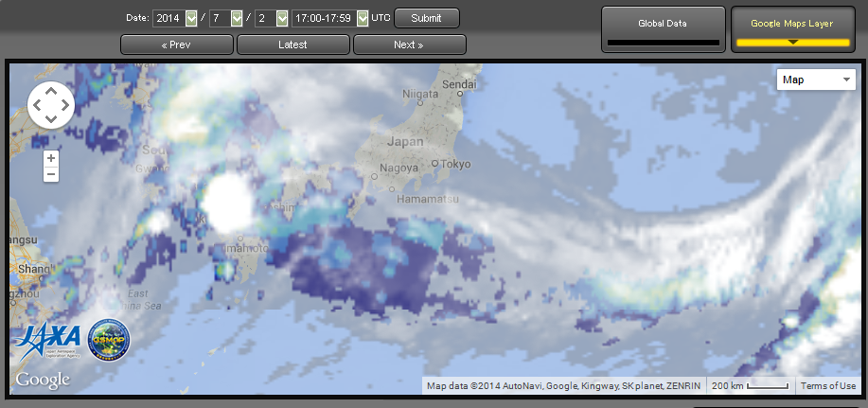The image size is (868, 408).
Task: Pan the map right with the arrow control
Action: (x=64, y=105)
